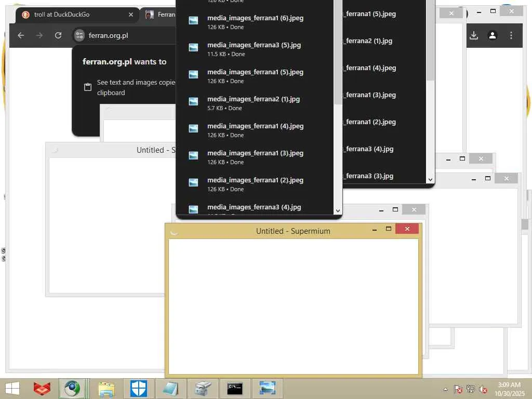Open Command Prompt from the taskbar
532x399 pixels.
coord(235,389)
